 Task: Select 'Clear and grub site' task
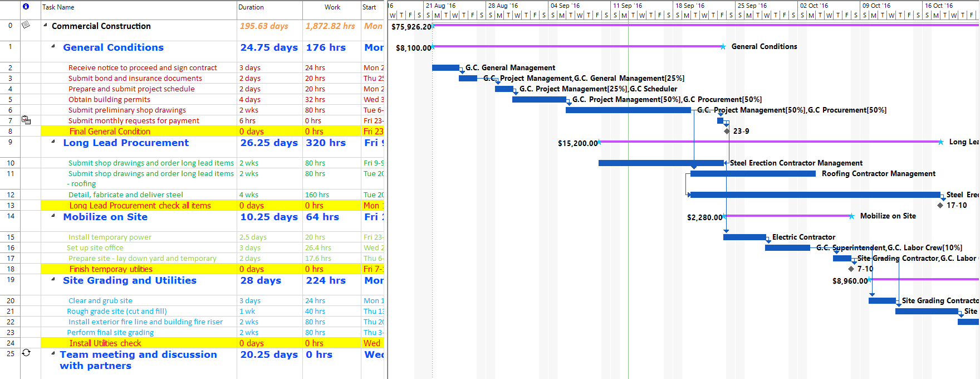click(100, 300)
